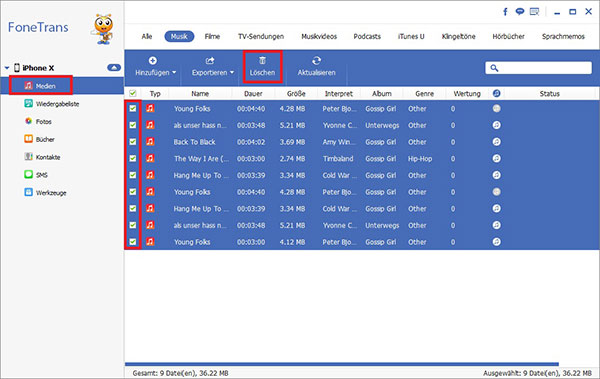Uncheck The Way I Are checkbox

133,158
